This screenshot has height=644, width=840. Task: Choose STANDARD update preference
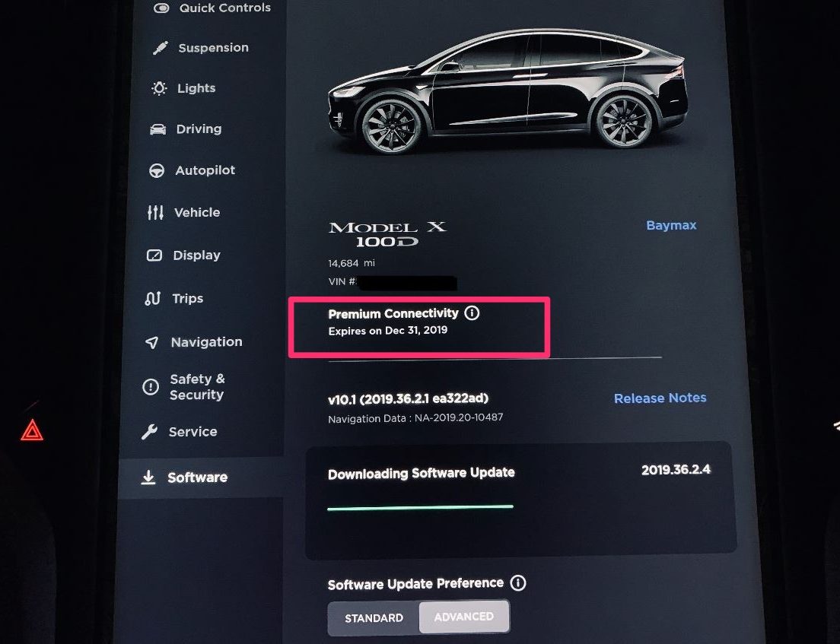(x=374, y=618)
